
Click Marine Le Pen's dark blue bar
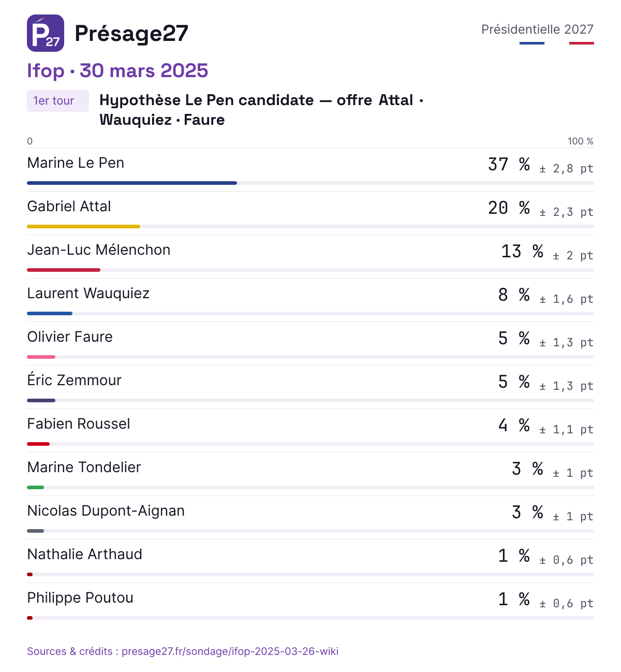(132, 183)
